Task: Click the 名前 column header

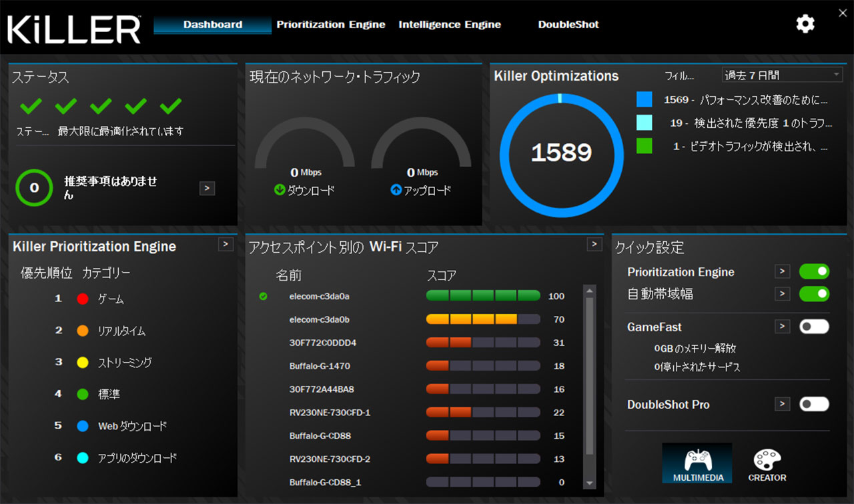Action: 288,275
